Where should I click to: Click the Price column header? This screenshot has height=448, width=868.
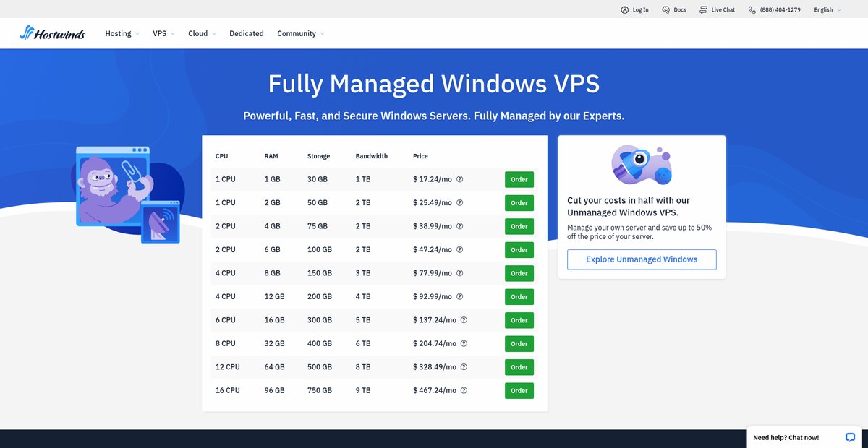point(420,156)
